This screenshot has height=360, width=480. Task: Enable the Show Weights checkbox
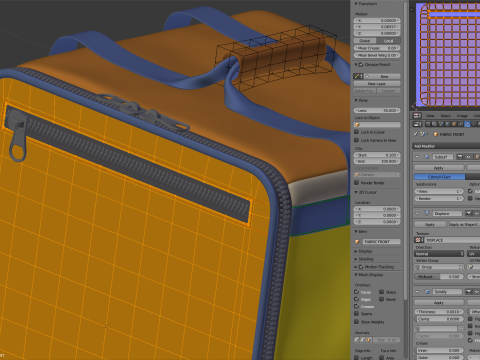(356, 322)
